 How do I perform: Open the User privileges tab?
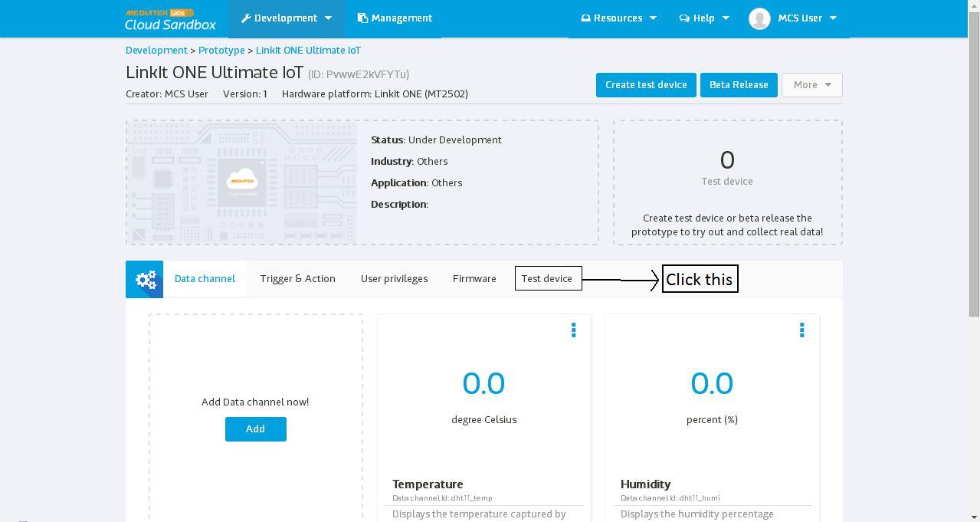coord(394,279)
